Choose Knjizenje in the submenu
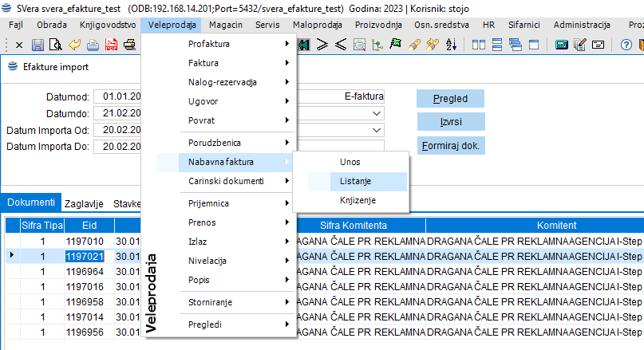This screenshot has width=644, height=350. pos(358,200)
